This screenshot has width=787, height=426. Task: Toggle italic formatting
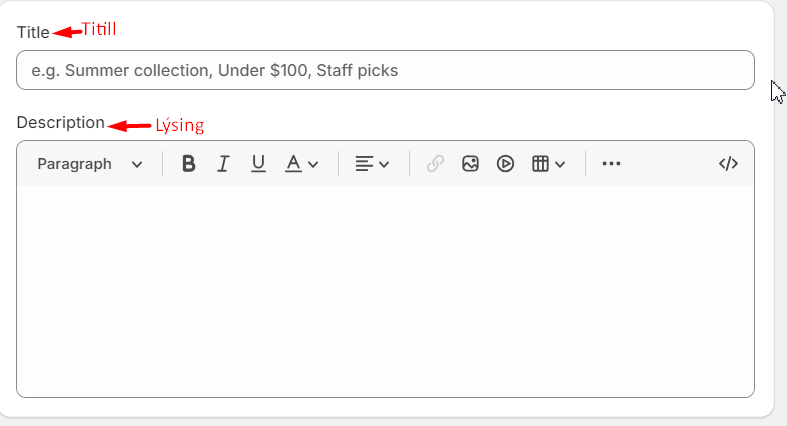[223, 164]
